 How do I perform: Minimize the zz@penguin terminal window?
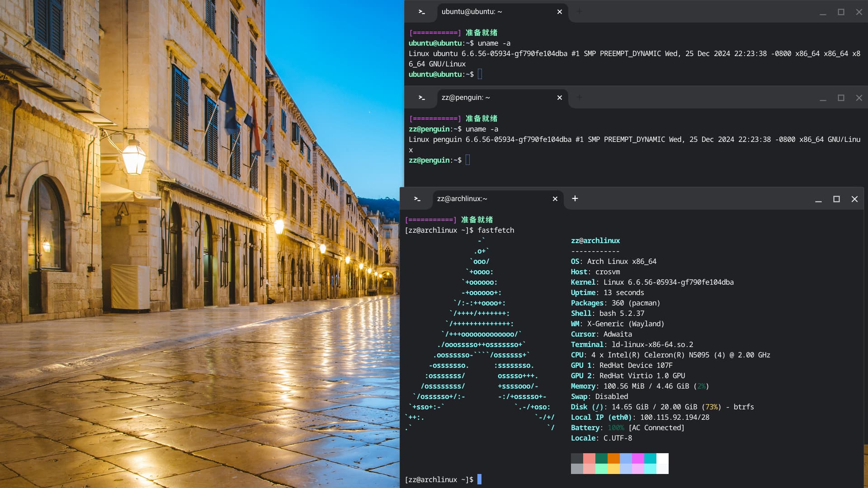(x=823, y=98)
